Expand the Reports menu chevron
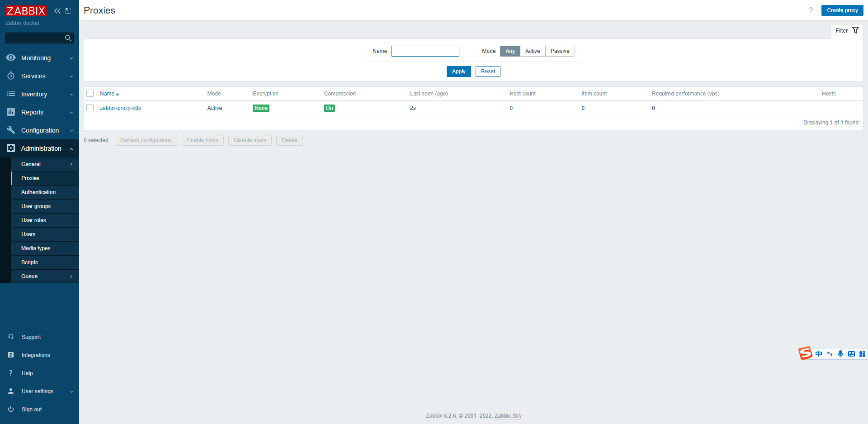868x424 pixels. click(x=71, y=112)
